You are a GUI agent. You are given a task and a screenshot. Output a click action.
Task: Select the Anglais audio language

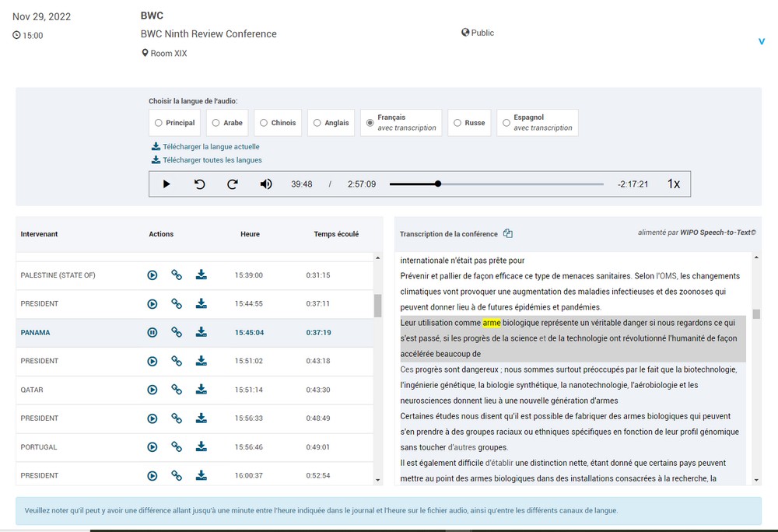[x=331, y=122]
